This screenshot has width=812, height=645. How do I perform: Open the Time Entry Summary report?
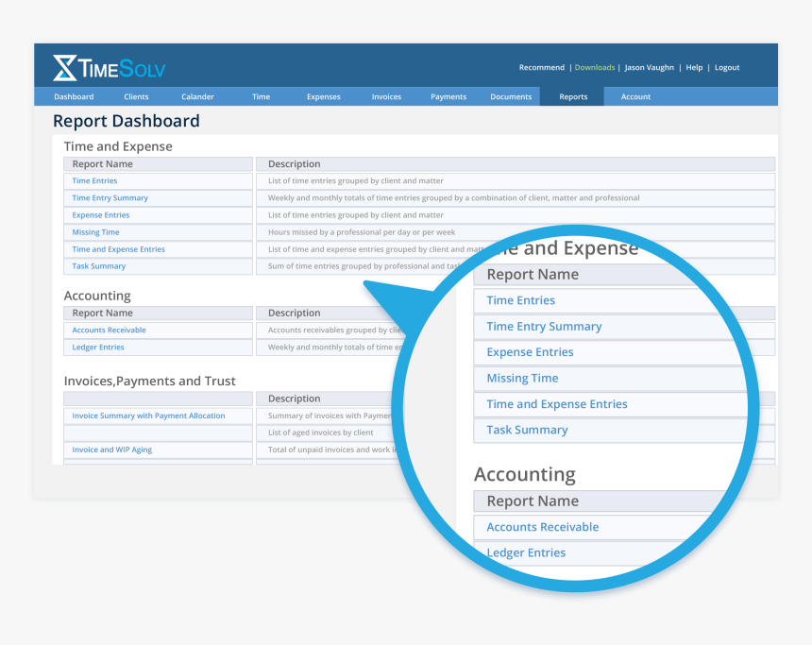[110, 198]
